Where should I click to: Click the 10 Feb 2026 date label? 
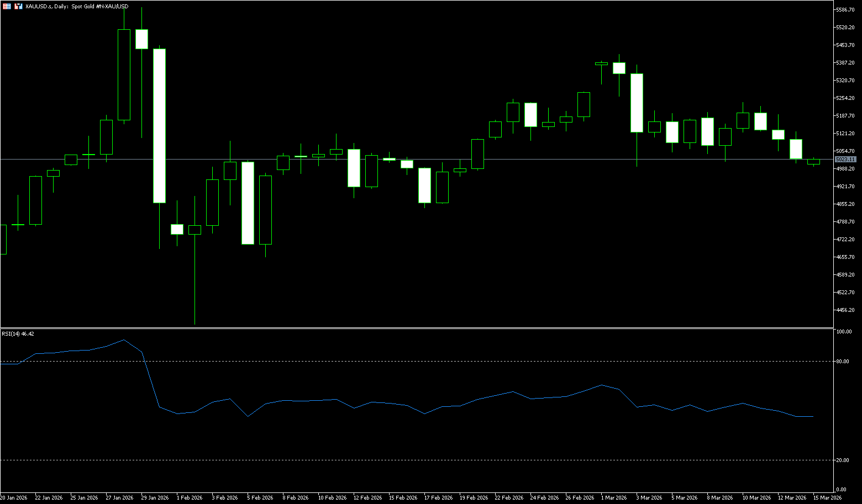(333, 498)
